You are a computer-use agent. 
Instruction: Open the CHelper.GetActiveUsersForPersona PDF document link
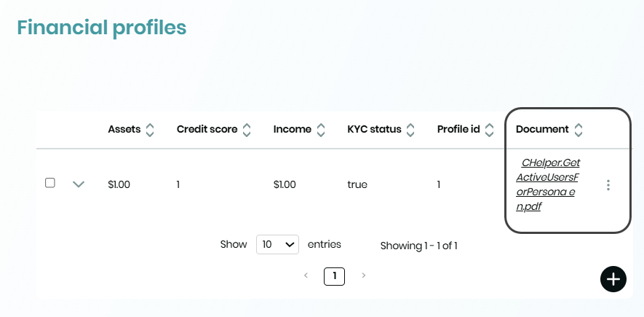click(x=547, y=184)
